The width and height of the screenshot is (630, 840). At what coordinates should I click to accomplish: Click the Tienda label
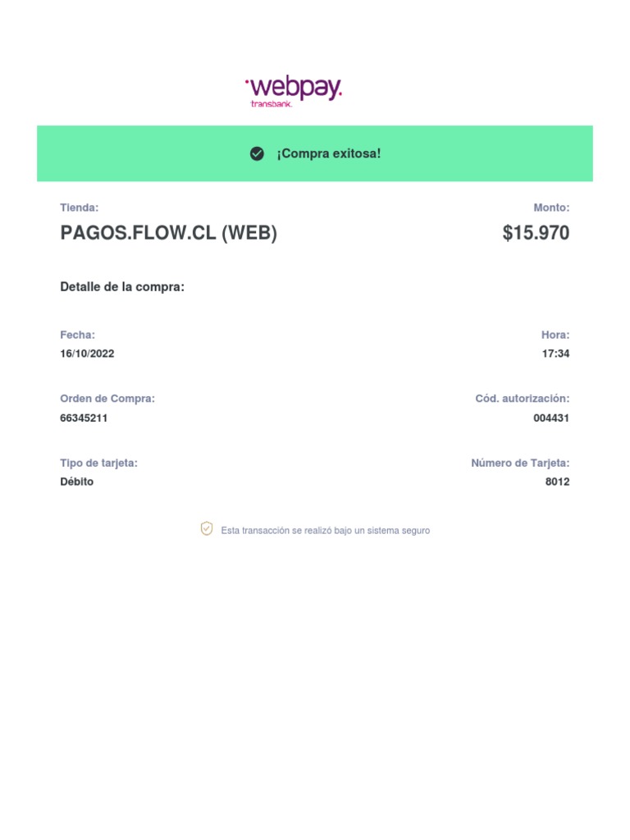pyautogui.click(x=80, y=208)
